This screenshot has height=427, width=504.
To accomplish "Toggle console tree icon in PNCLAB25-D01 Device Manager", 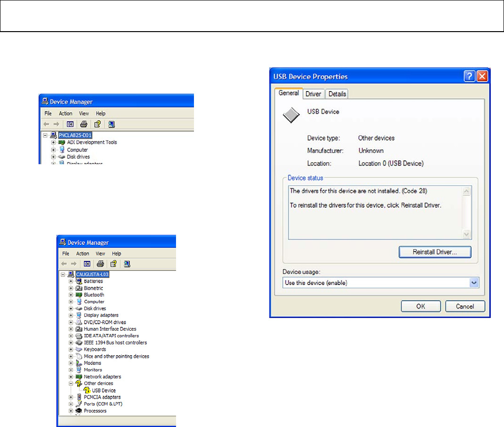I will pos(69,125).
